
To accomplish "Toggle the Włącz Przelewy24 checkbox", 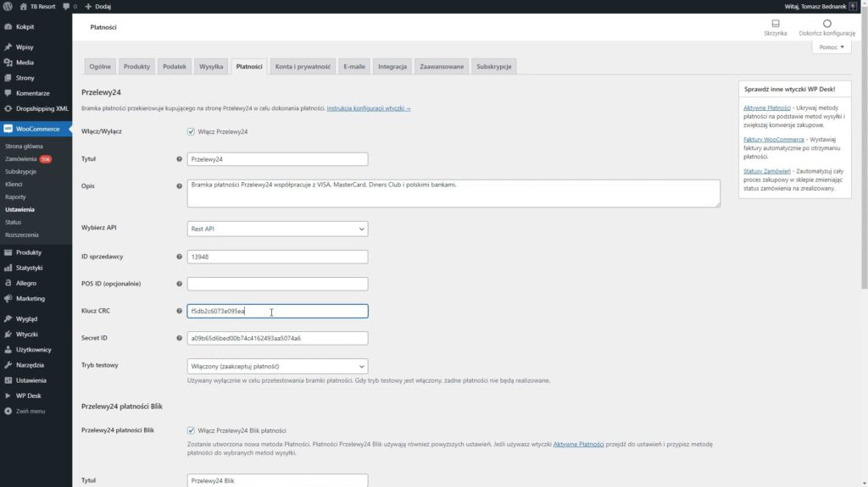I will point(191,132).
